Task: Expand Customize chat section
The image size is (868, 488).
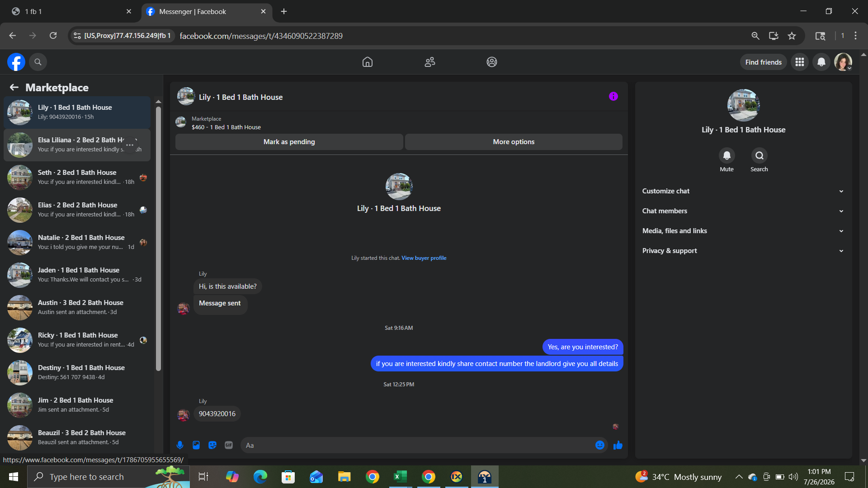Action: click(743, 191)
